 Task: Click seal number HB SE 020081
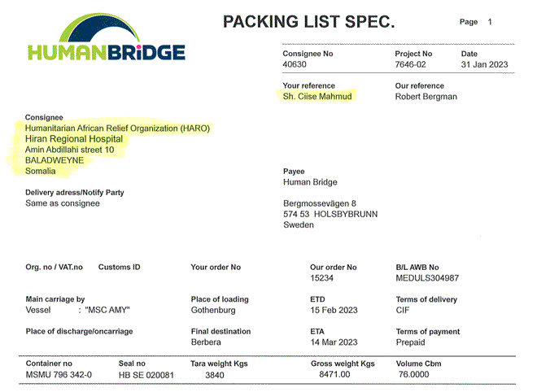(146, 375)
